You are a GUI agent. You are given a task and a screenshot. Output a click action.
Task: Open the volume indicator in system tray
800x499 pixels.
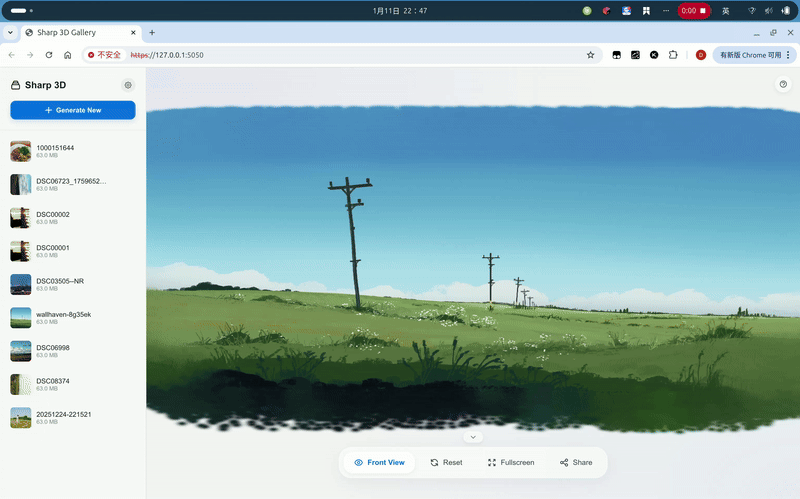pyautogui.click(x=768, y=11)
